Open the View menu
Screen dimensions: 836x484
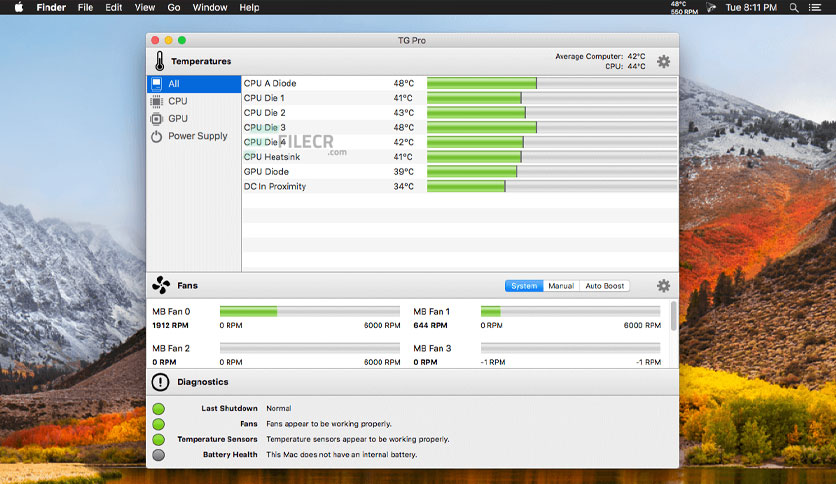144,7
